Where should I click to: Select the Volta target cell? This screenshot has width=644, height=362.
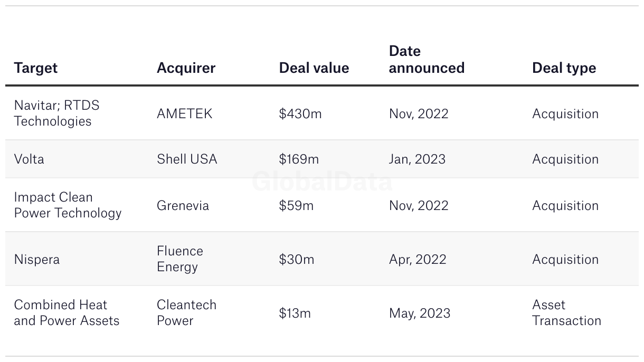pos(29,159)
